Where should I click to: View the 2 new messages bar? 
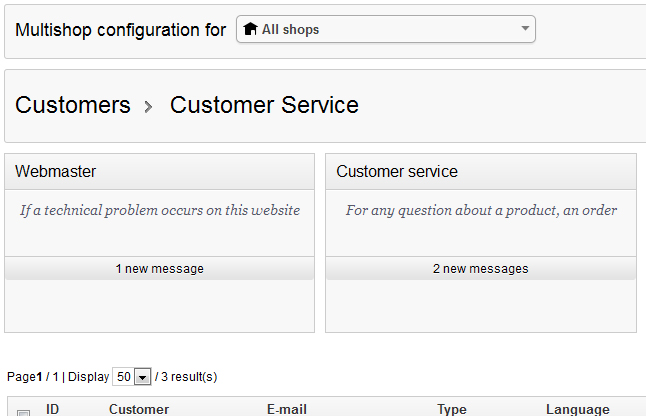(480, 269)
